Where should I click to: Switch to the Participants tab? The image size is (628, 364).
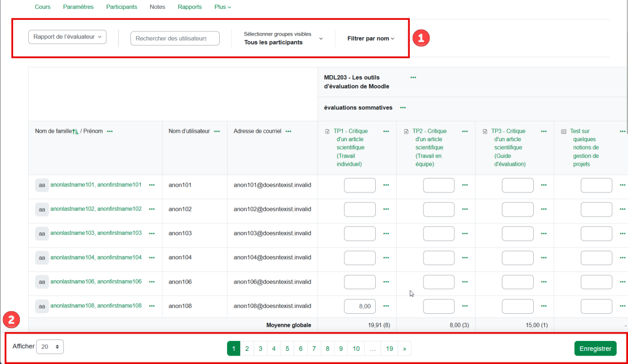pos(121,7)
